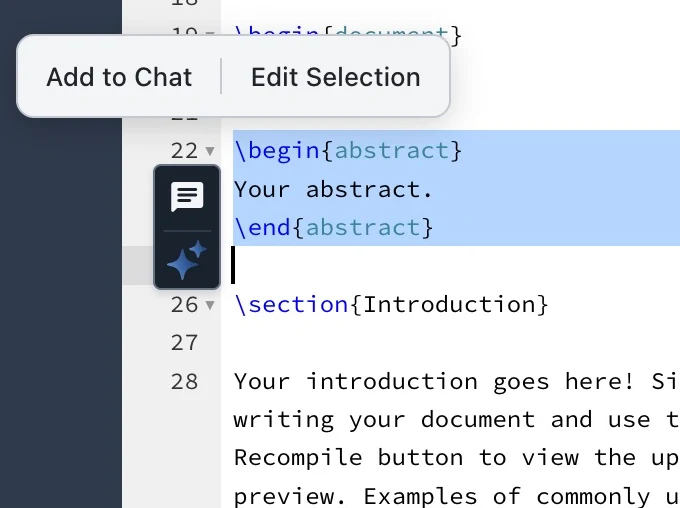Click line number 27 in the gutter
The width and height of the screenshot is (680, 508).
coord(184,343)
